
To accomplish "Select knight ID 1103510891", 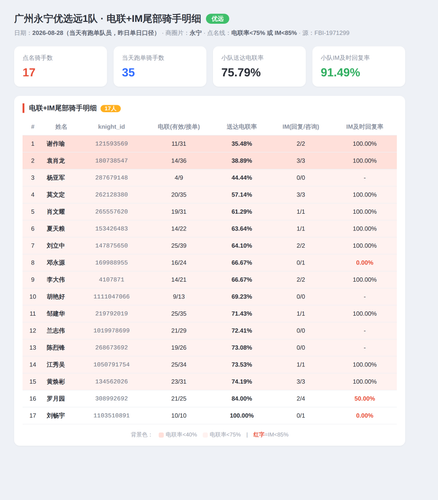I will click(x=111, y=416).
